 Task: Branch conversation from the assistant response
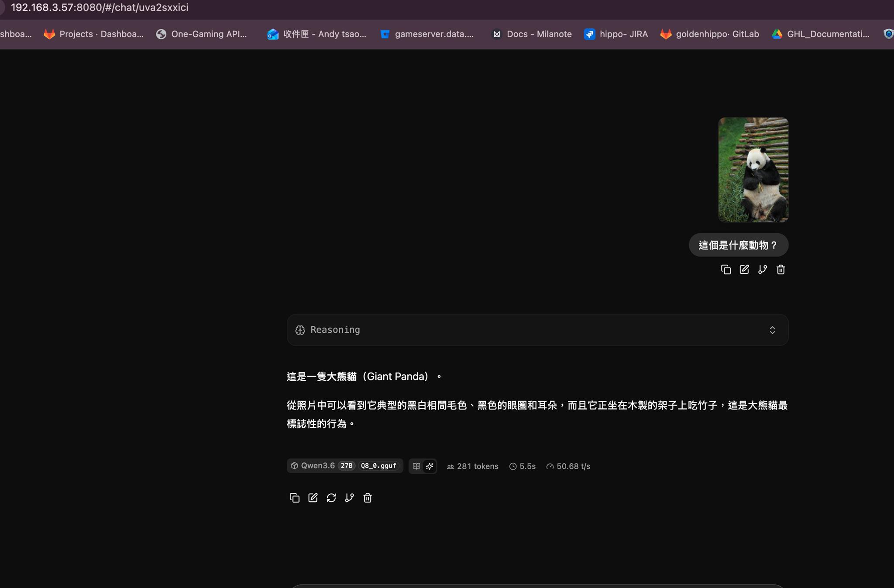tap(349, 498)
